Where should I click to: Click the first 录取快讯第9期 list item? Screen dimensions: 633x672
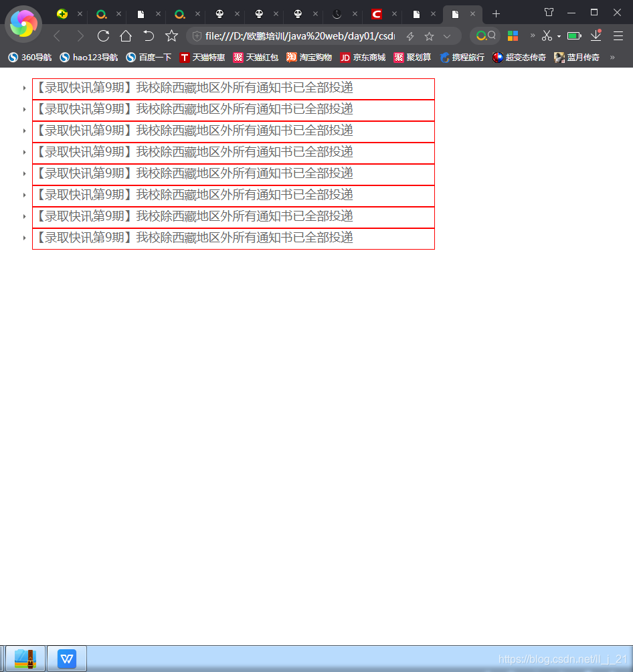pos(234,89)
